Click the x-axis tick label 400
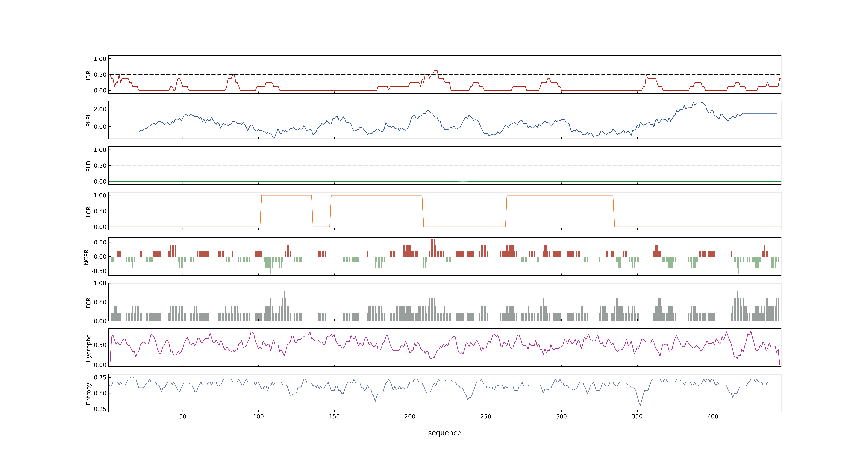868x463 pixels. tap(713, 416)
